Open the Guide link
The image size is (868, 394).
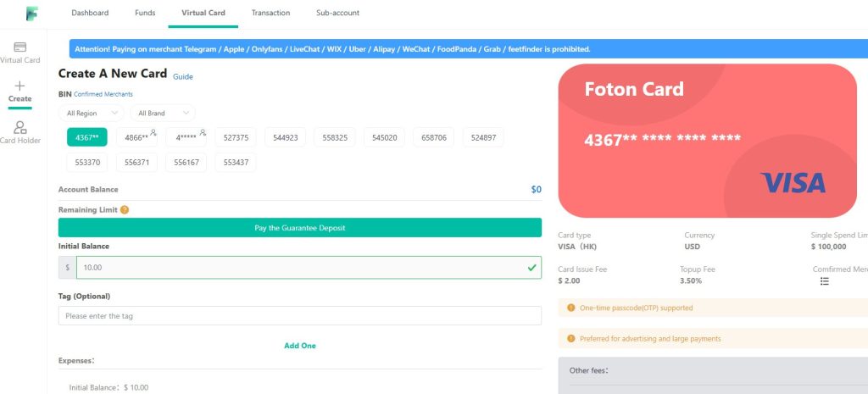pos(183,77)
